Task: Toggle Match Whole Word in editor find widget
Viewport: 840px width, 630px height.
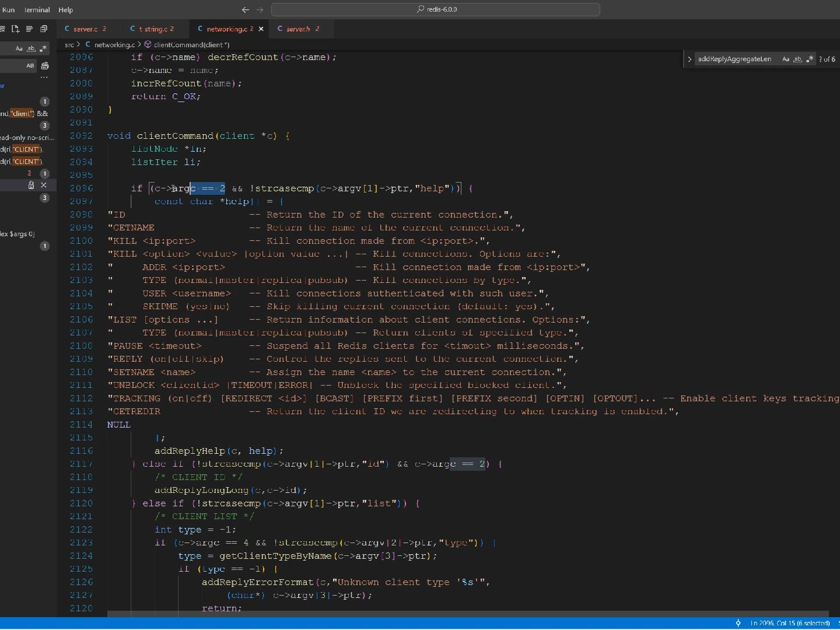Action: (x=797, y=59)
